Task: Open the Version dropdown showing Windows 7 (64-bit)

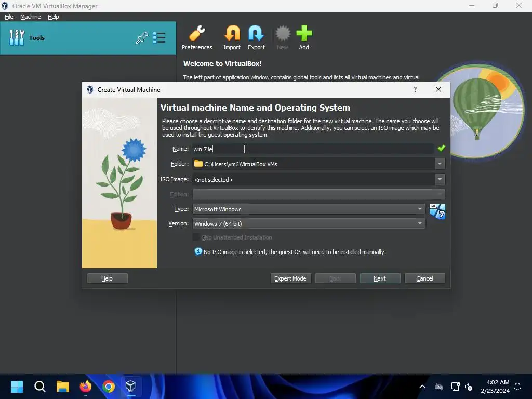Action: pyautogui.click(x=309, y=223)
